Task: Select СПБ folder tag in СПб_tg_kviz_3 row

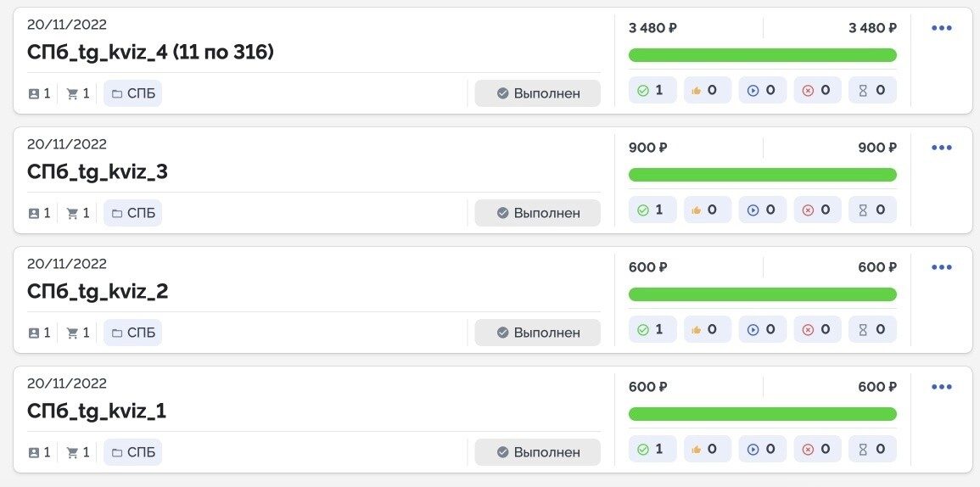Action: click(x=132, y=213)
